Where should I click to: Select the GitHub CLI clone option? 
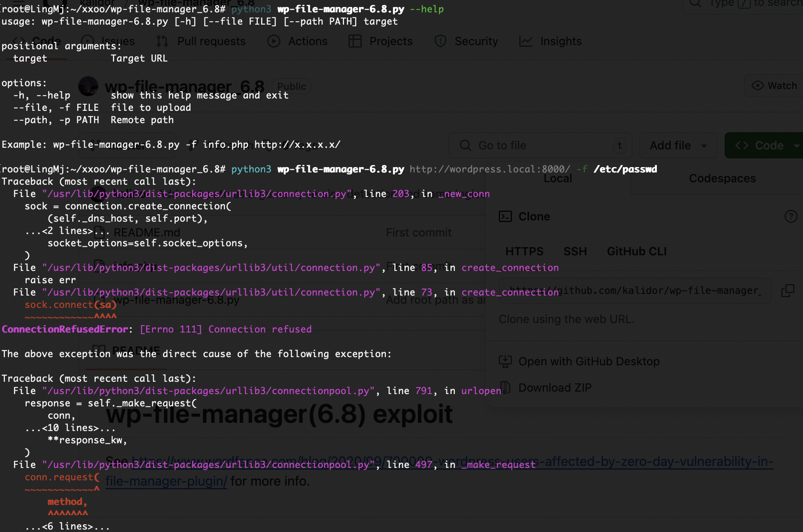[637, 251]
